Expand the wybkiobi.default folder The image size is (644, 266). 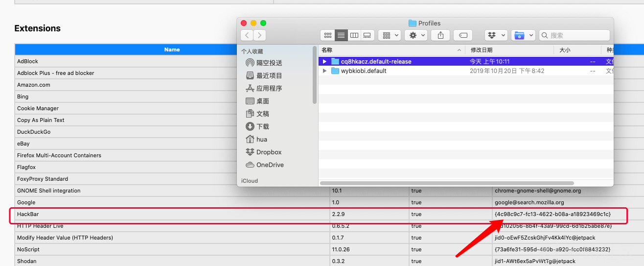324,71
